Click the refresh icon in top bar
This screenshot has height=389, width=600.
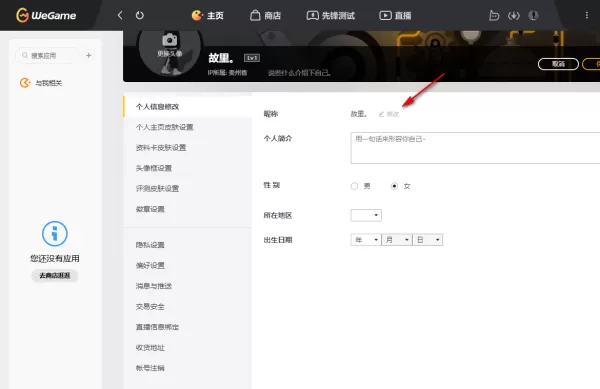[140, 15]
